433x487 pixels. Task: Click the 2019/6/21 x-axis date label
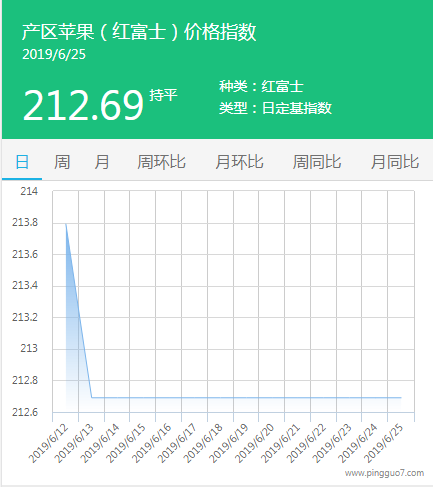(x=281, y=443)
